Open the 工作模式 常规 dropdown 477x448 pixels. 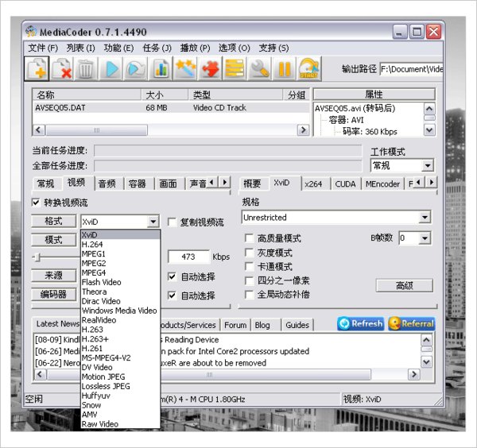pos(428,166)
